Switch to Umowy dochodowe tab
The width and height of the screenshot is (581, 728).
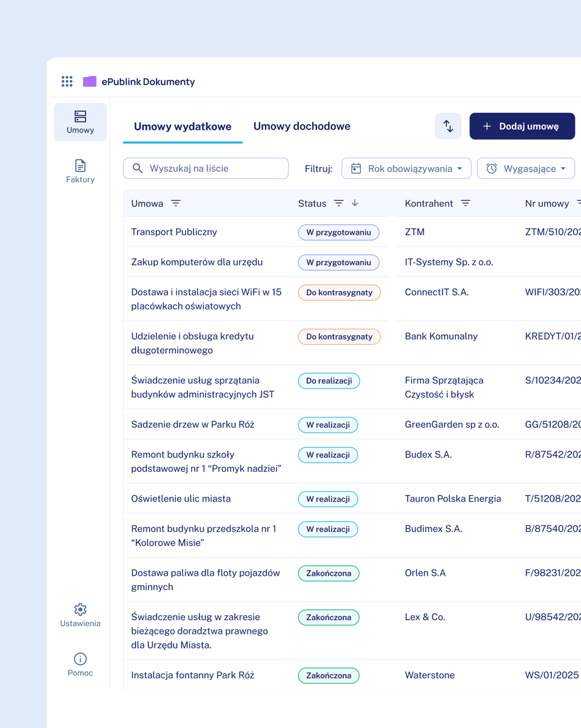pyautogui.click(x=301, y=127)
